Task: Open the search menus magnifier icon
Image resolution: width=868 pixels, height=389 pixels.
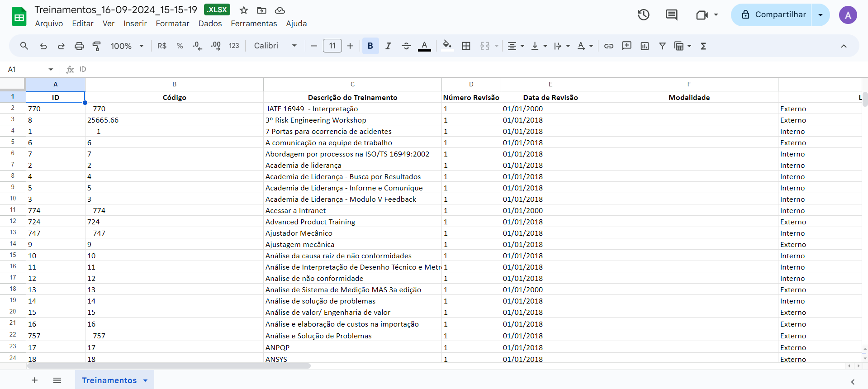Action: coord(24,46)
